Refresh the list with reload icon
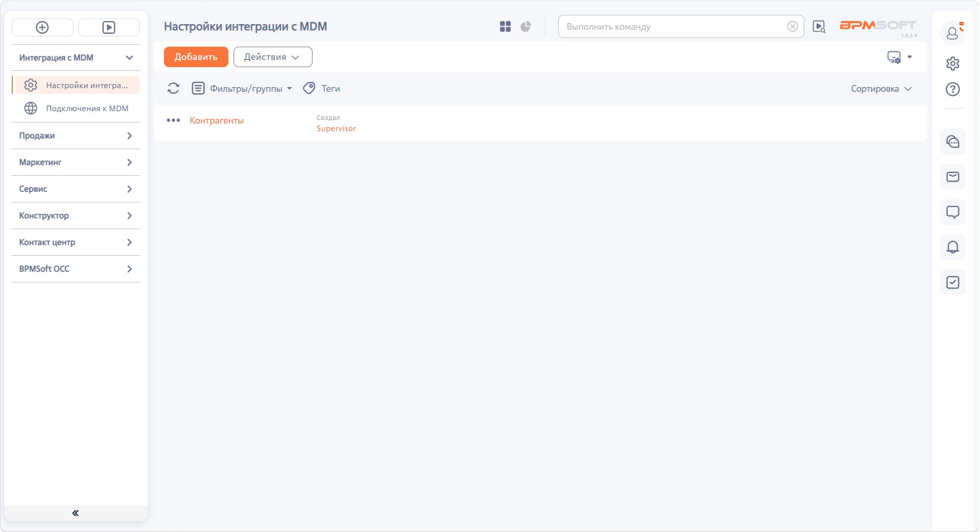The width and height of the screenshot is (980, 532). point(173,88)
